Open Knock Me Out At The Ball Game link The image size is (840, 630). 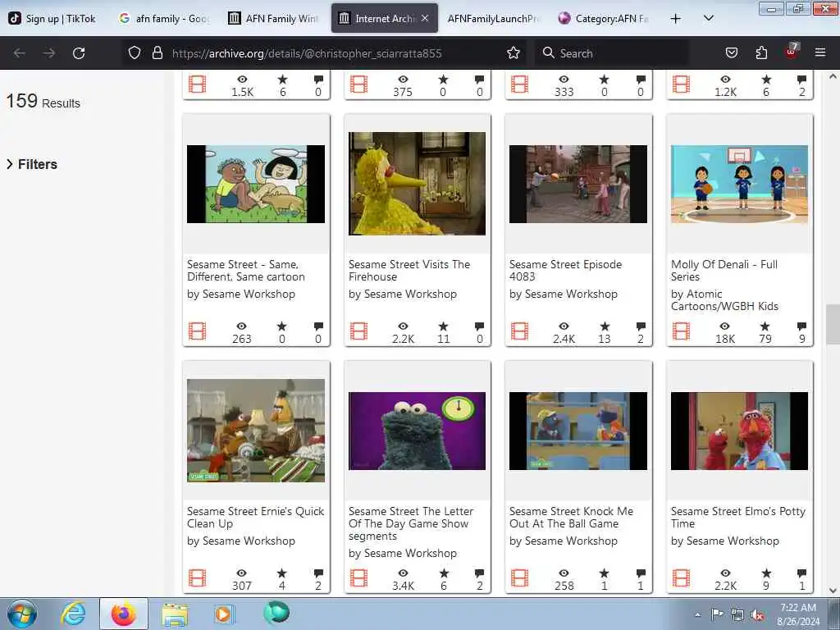click(571, 518)
